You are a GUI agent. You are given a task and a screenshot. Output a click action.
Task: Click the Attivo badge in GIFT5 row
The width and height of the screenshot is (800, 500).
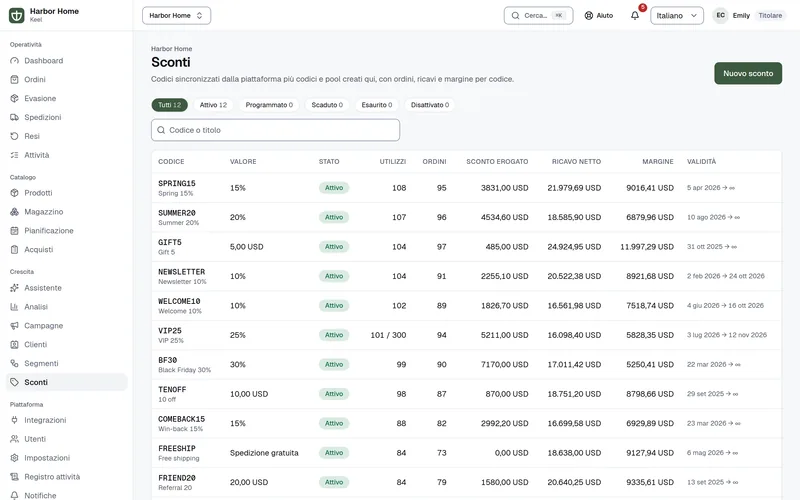[x=334, y=247]
